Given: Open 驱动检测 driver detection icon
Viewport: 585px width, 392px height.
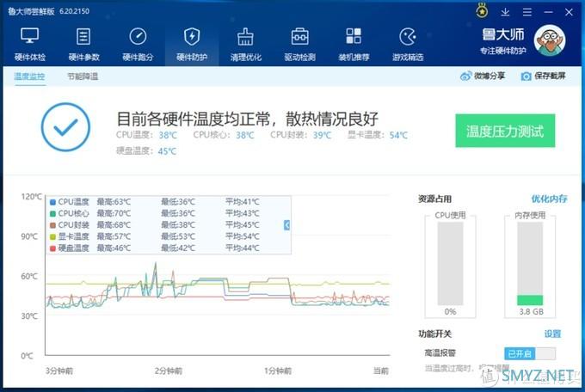Looking at the screenshot, I should 299,44.
